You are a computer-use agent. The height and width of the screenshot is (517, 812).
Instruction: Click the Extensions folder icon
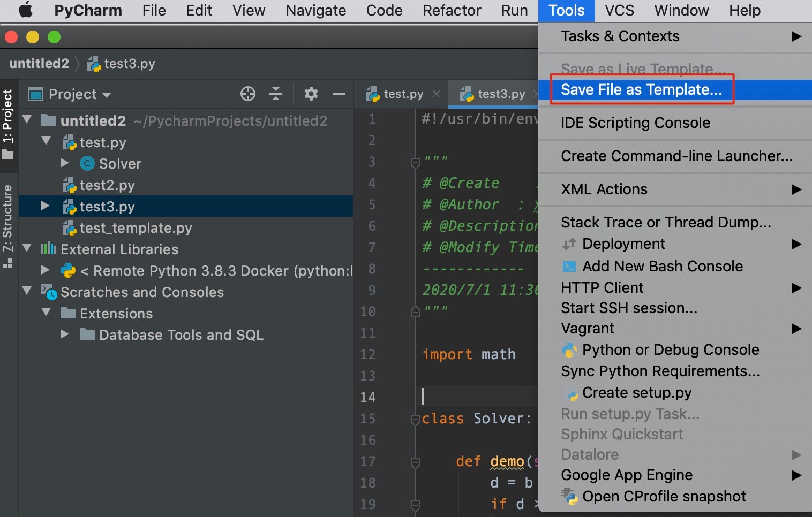pyautogui.click(x=68, y=313)
